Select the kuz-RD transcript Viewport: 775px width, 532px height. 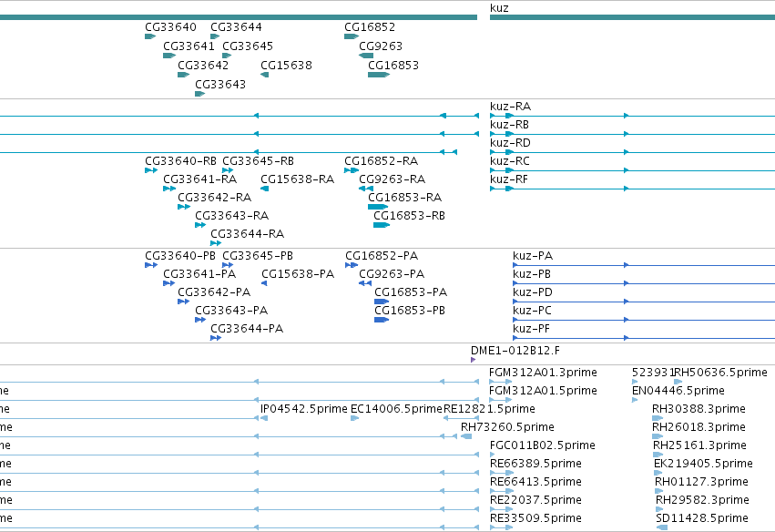click(x=510, y=143)
